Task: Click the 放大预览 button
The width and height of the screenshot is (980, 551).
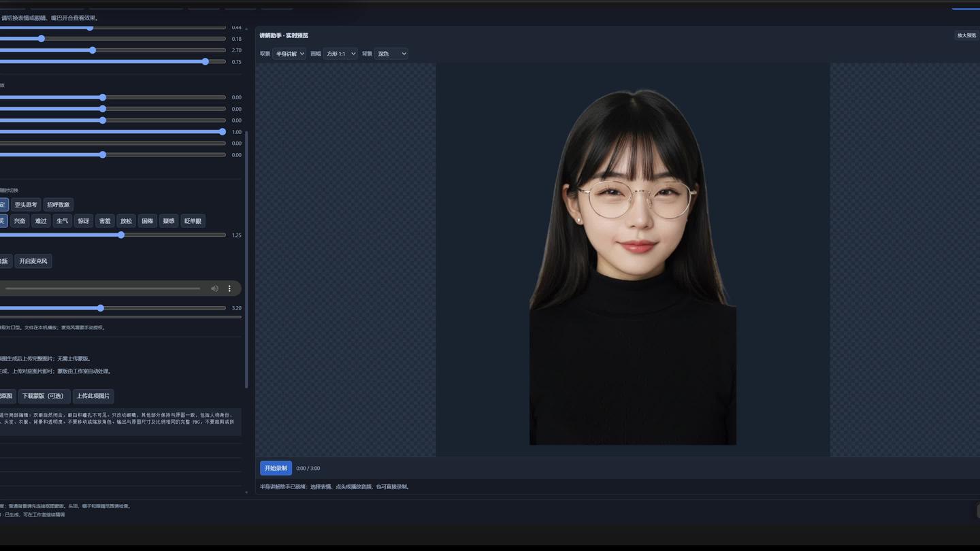Action: coord(966,35)
